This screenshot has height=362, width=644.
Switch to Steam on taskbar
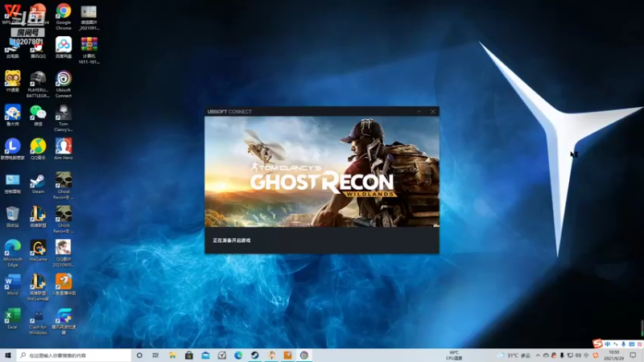coord(254,355)
